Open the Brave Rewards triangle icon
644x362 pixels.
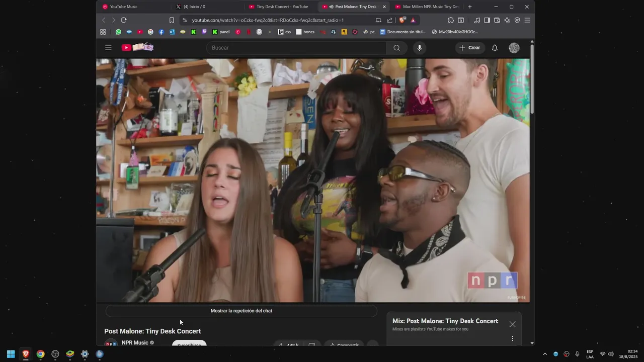tap(413, 20)
